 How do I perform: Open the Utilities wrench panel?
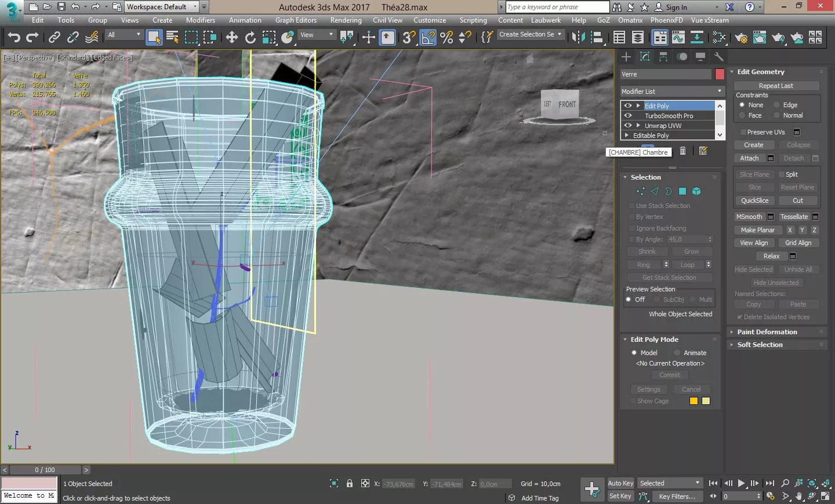tap(719, 57)
